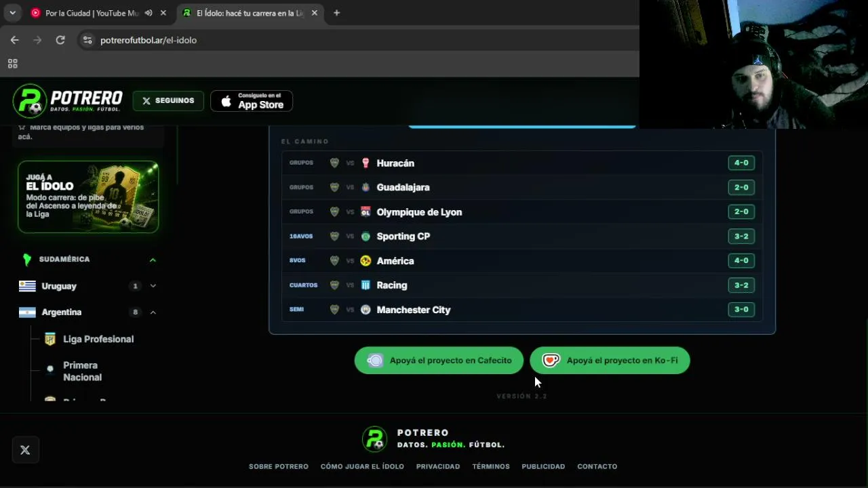
Task: Select the Sporting CP team name
Action: [403, 237]
